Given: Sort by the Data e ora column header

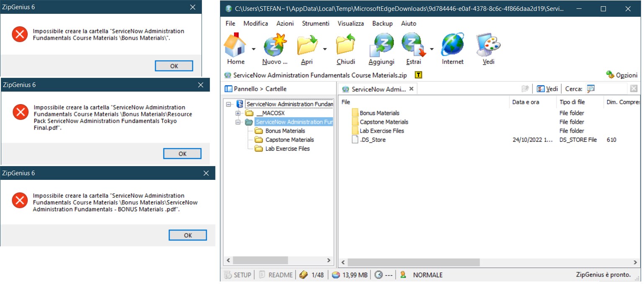Looking at the screenshot, I should pos(533,102).
